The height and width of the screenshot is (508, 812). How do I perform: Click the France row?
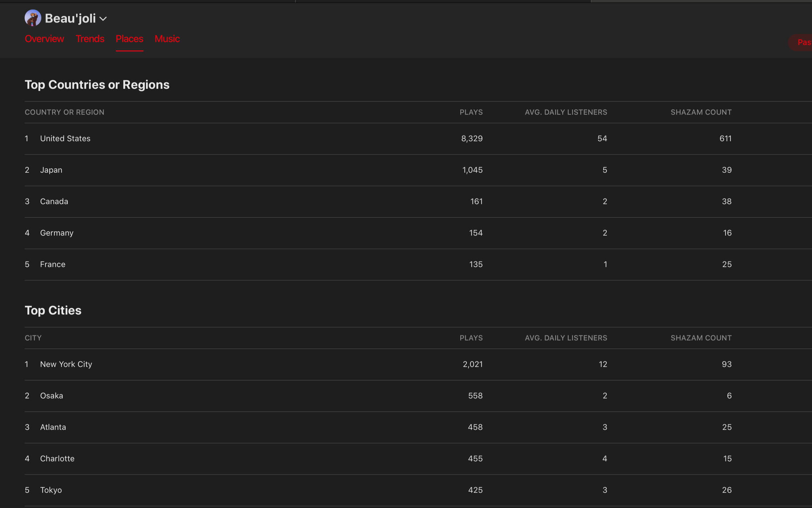[x=418, y=264]
